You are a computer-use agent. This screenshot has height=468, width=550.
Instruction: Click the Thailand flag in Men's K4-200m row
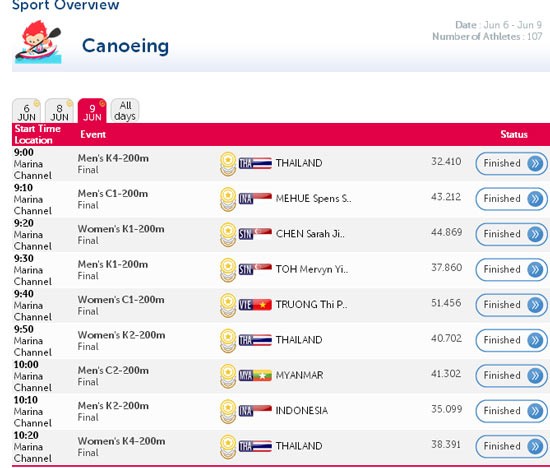coord(255,163)
